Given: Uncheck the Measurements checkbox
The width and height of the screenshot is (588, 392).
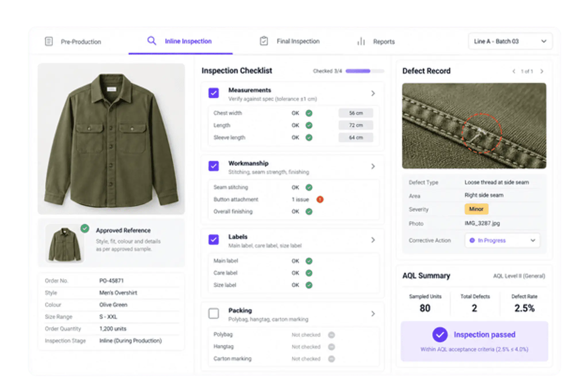Looking at the screenshot, I should pyautogui.click(x=214, y=93).
